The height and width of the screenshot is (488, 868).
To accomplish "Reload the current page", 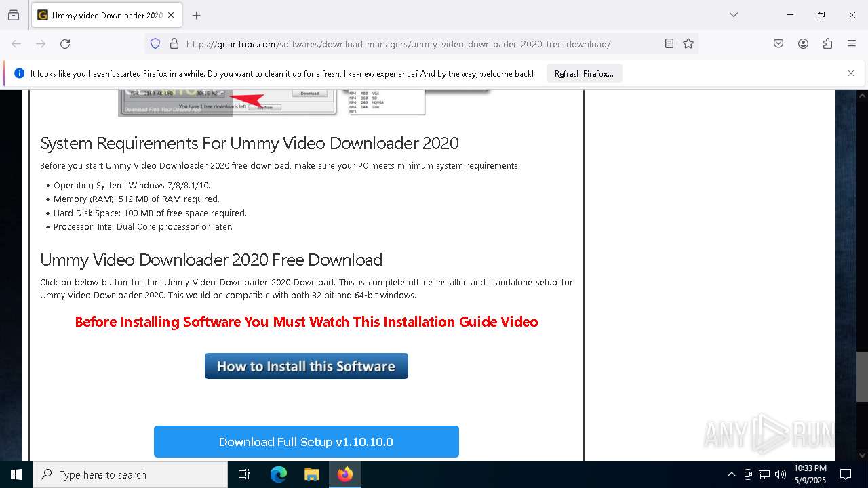I will click(x=65, y=44).
